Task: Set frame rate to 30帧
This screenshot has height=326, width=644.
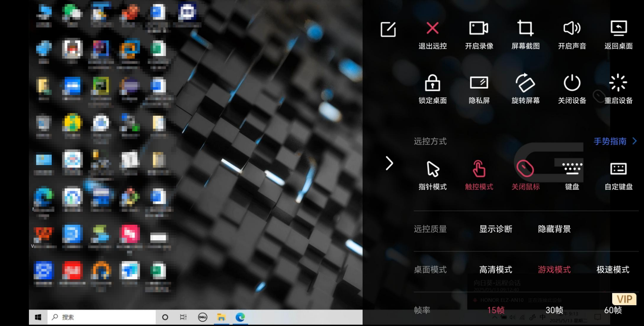Action: pos(554,310)
